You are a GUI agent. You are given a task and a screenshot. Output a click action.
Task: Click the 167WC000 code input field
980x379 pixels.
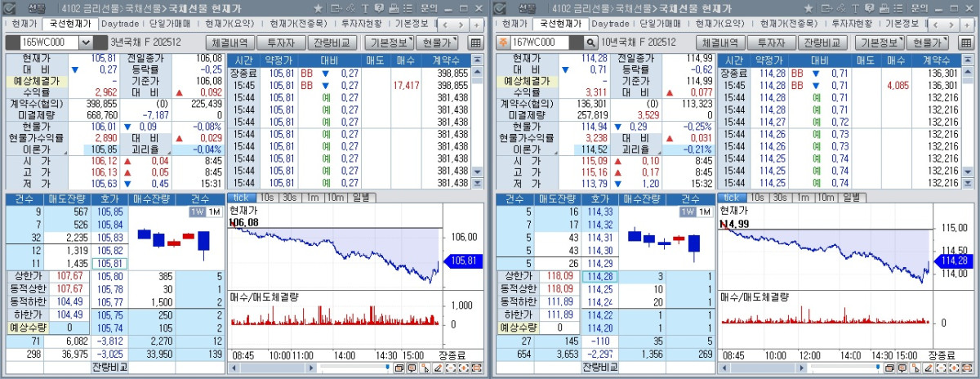tap(539, 42)
